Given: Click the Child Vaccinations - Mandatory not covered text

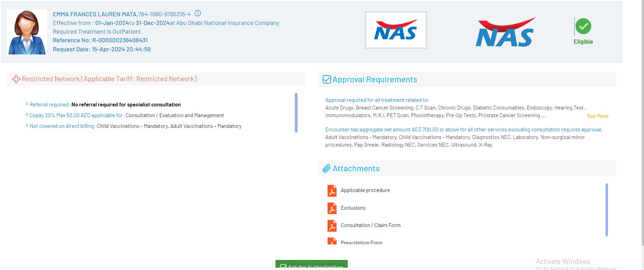Looking at the screenshot, I should click(x=133, y=126).
